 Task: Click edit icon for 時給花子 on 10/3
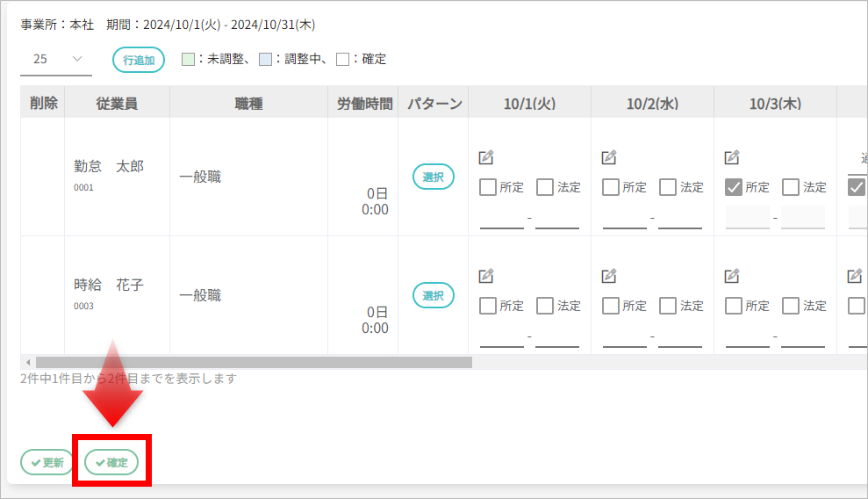tap(732, 277)
